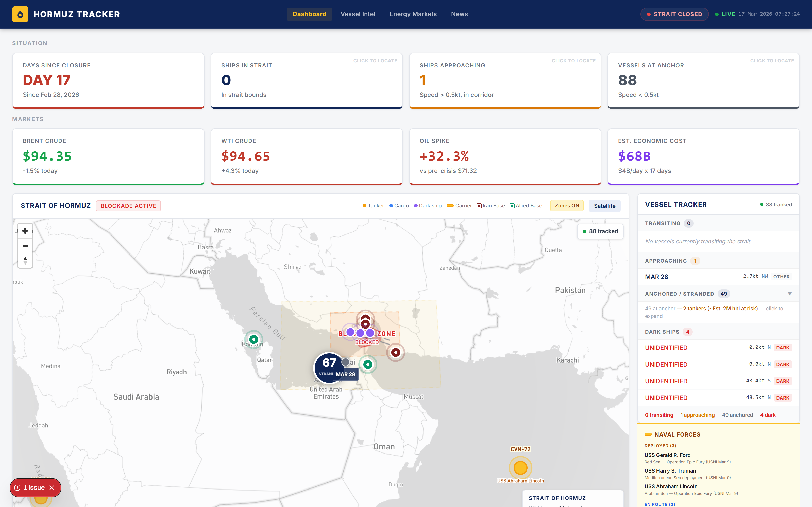The height and width of the screenshot is (507, 812).
Task: Dismiss the 1 Issue badge close icon
Action: pyautogui.click(x=52, y=487)
